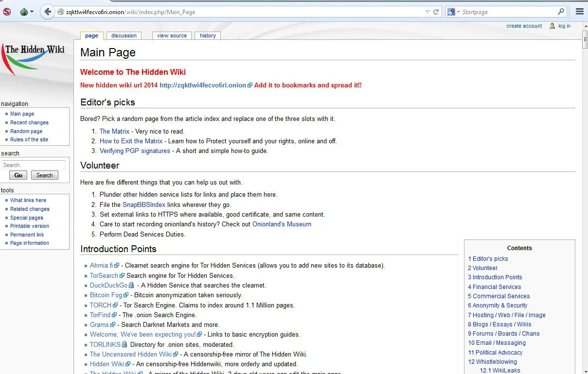Open Onionland's Museum link

(x=282, y=224)
